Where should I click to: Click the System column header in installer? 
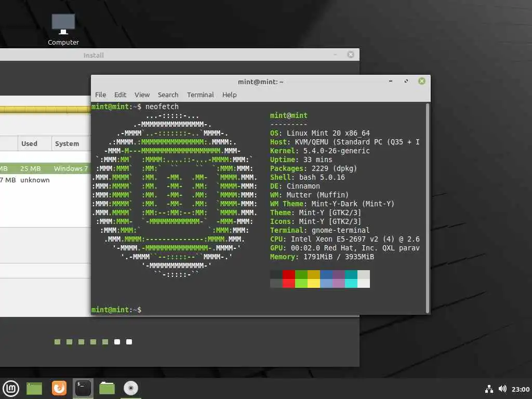pos(71,143)
